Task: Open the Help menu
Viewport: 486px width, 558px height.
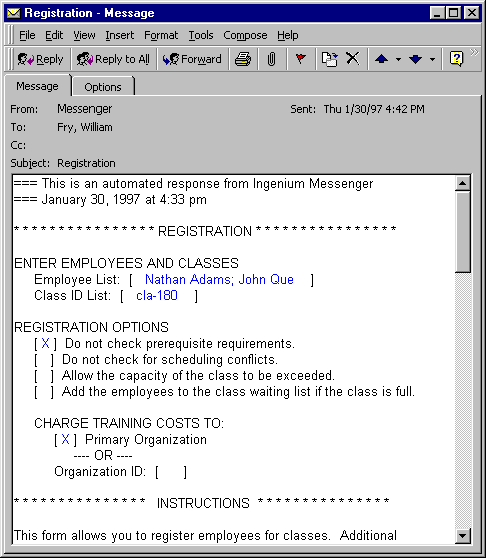Action: click(288, 35)
